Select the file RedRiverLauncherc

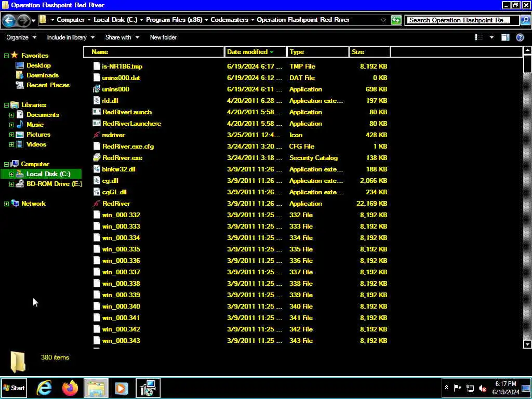[131, 124]
